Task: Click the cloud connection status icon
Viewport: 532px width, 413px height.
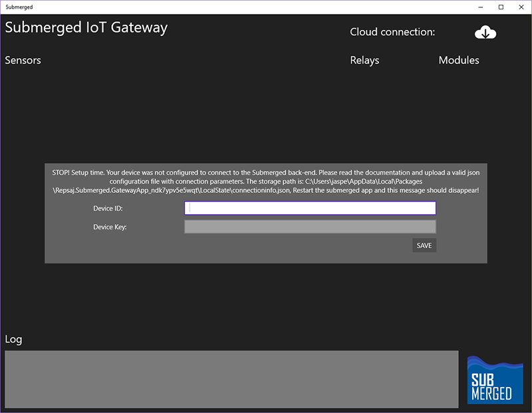Action: click(485, 32)
